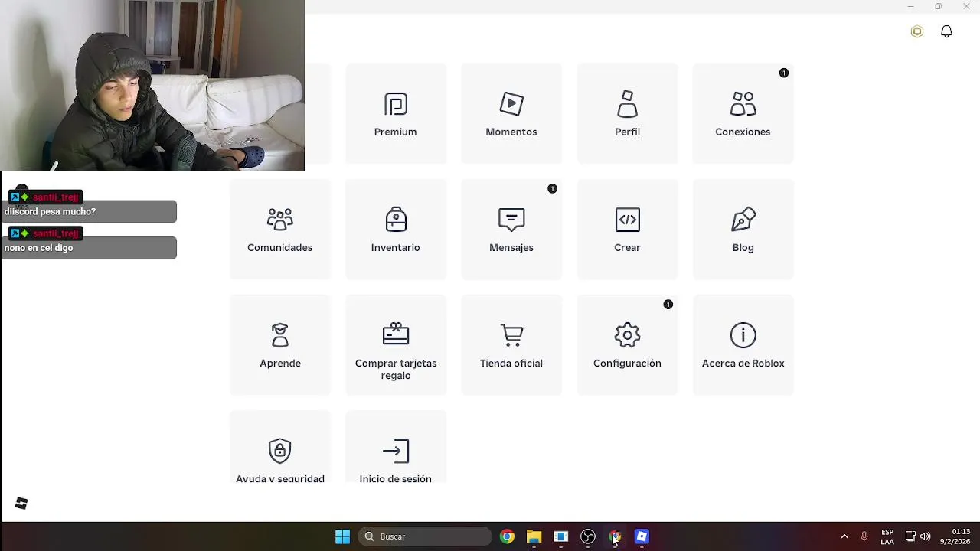Open the Configuración gear tile
The height and width of the screenshot is (551, 980).
tap(627, 345)
